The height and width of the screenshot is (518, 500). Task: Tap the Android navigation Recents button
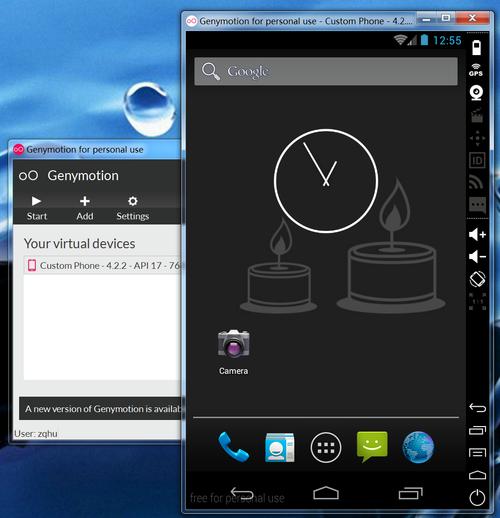pos(410,493)
